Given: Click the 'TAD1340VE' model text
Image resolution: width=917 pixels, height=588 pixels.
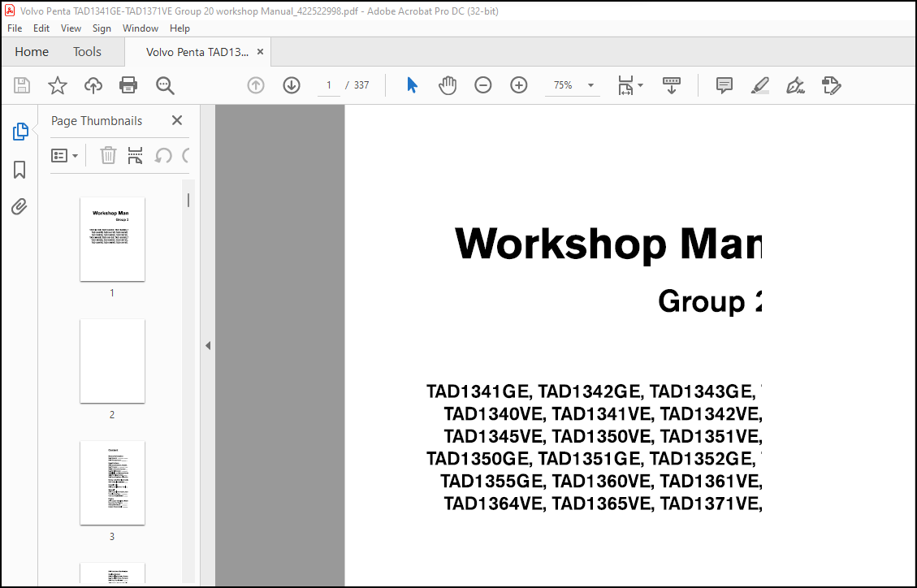Looking at the screenshot, I should coord(494,414).
